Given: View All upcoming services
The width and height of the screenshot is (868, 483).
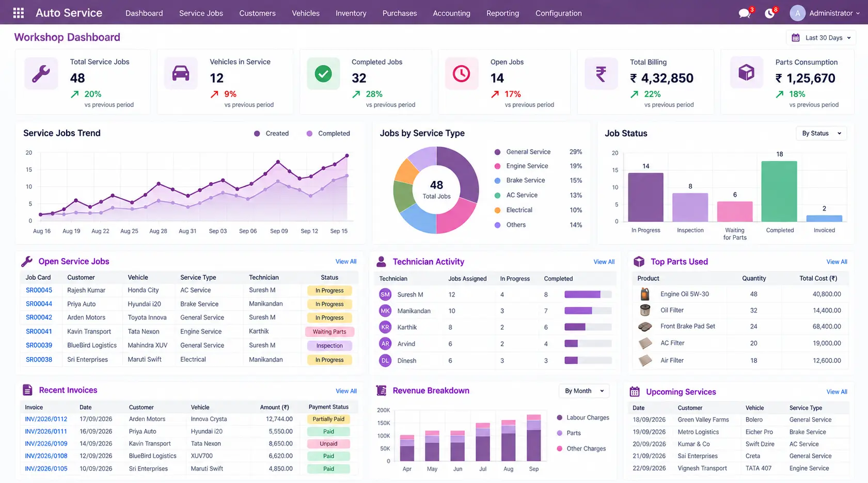Looking at the screenshot, I should 837,392.
